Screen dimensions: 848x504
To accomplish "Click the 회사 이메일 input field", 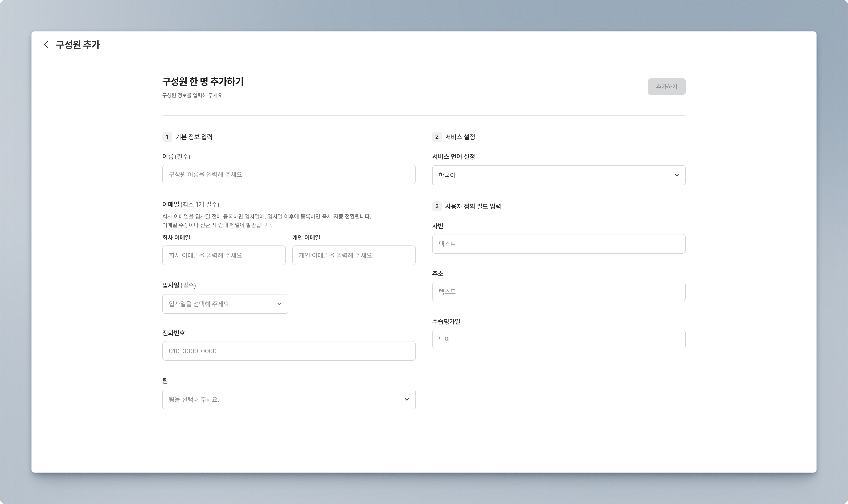I will (x=224, y=255).
